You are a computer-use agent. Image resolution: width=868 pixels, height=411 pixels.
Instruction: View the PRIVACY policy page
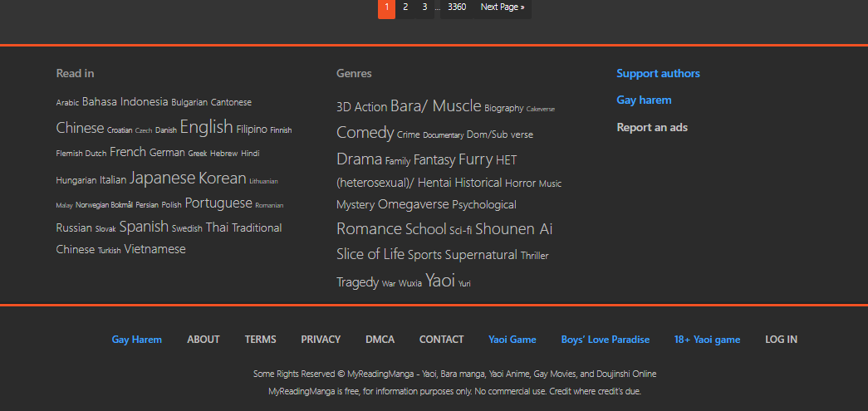pyautogui.click(x=321, y=340)
